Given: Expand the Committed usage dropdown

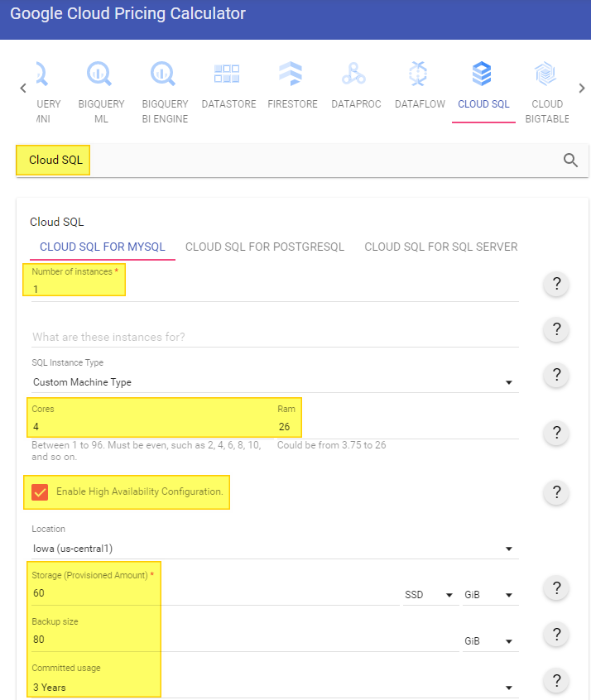Looking at the screenshot, I should [x=275, y=688].
